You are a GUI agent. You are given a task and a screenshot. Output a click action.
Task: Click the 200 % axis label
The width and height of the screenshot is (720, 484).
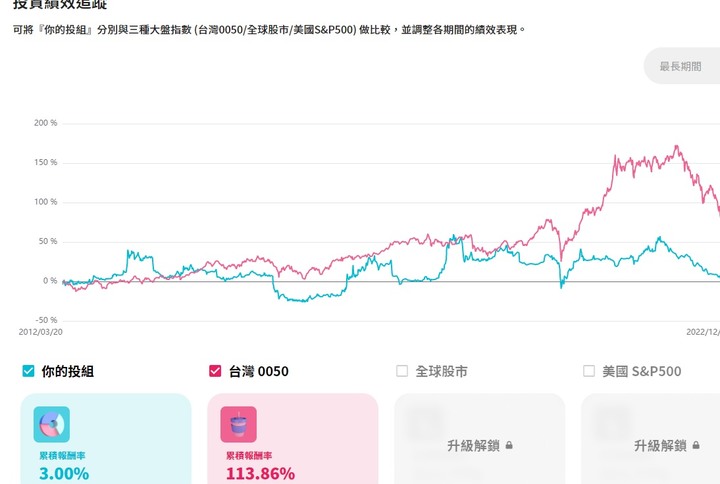click(x=45, y=123)
